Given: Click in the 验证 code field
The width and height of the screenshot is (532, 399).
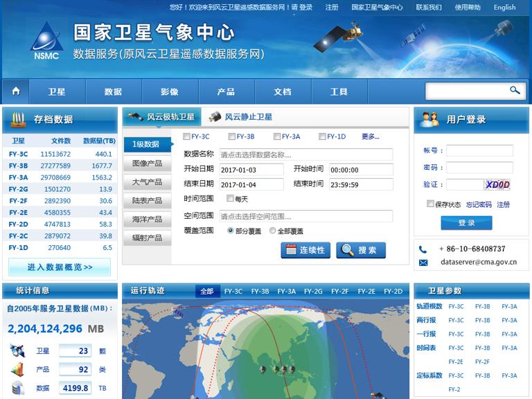Looking at the screenshot, I should pyautogui.click(x=465, y=184).
